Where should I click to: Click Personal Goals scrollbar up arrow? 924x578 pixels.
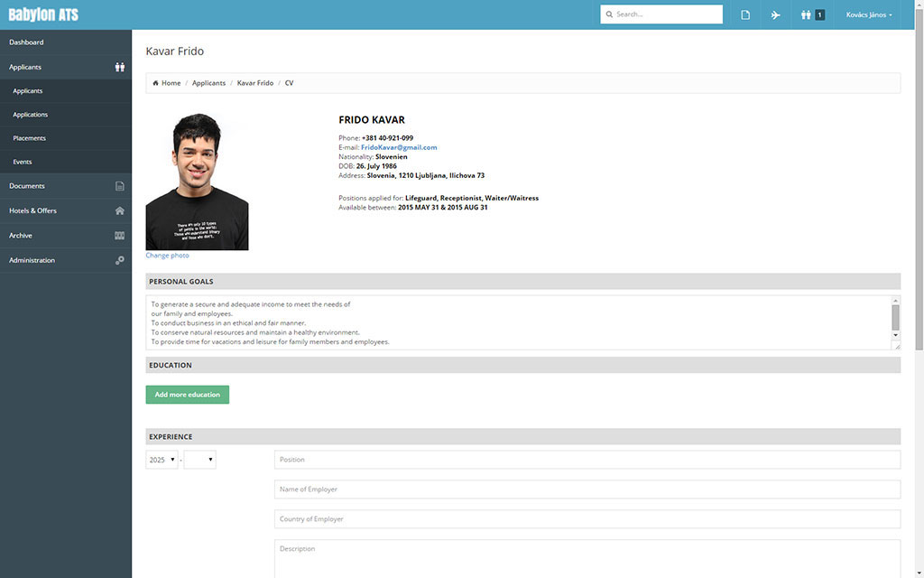(x=896, y=300)
